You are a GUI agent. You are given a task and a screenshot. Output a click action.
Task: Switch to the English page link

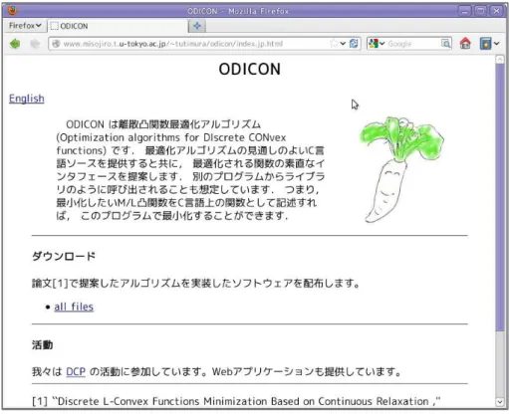click(x=27, y=99)
